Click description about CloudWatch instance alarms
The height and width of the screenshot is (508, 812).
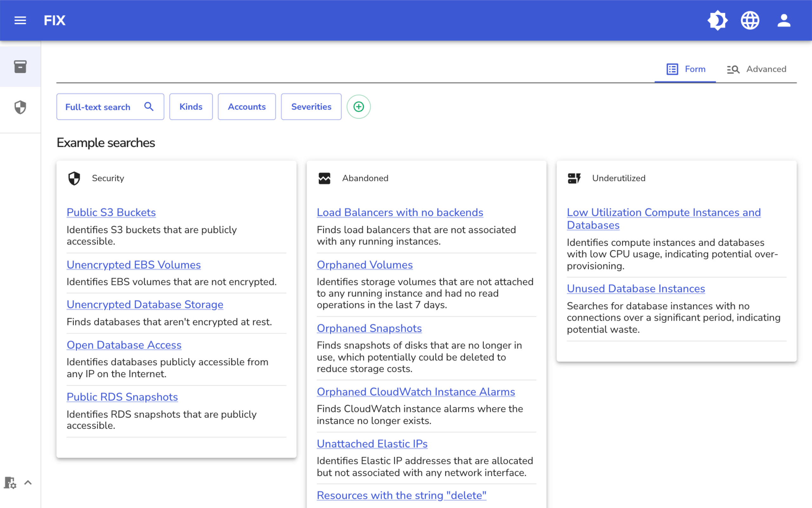tap(420, 415)
